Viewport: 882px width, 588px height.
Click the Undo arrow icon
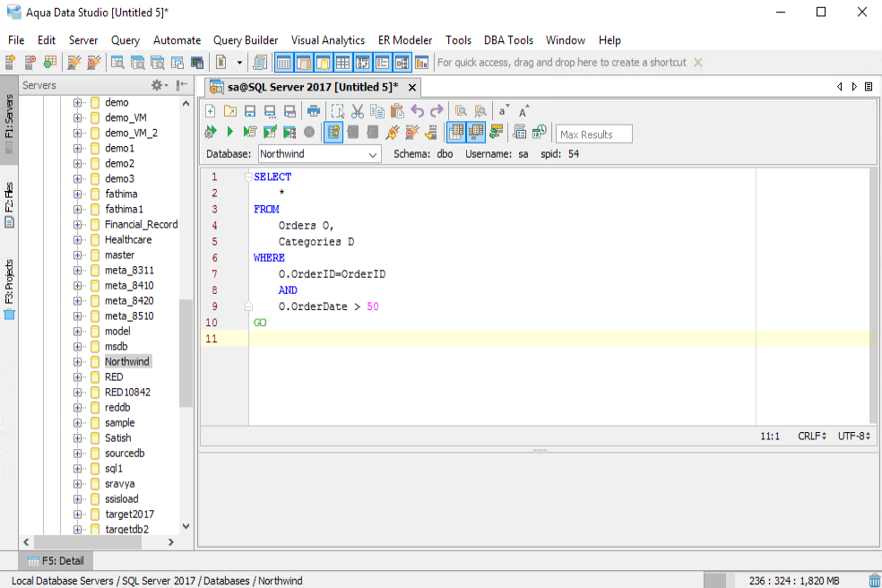point(417,111)
